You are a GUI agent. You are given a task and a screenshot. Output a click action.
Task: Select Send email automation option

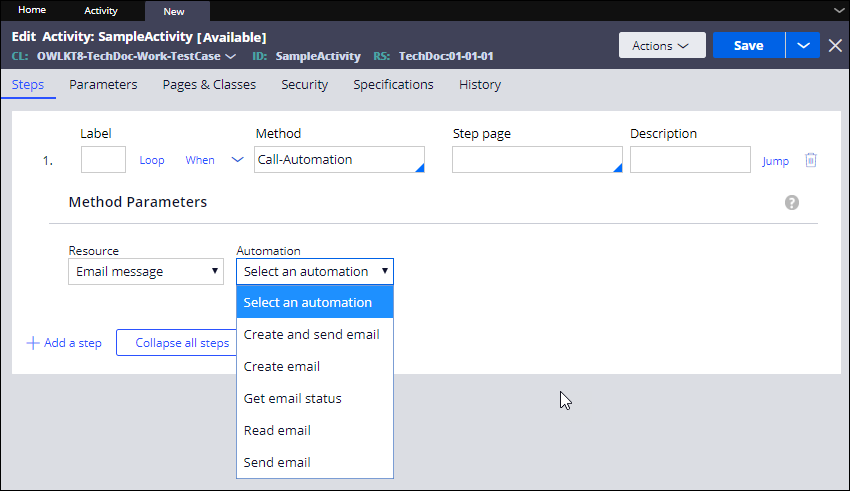[277, 462]
